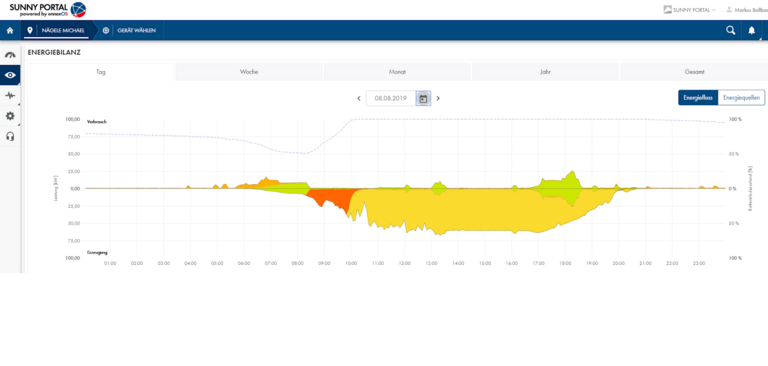Open the calendar date picker

click(x=423, y=98)
